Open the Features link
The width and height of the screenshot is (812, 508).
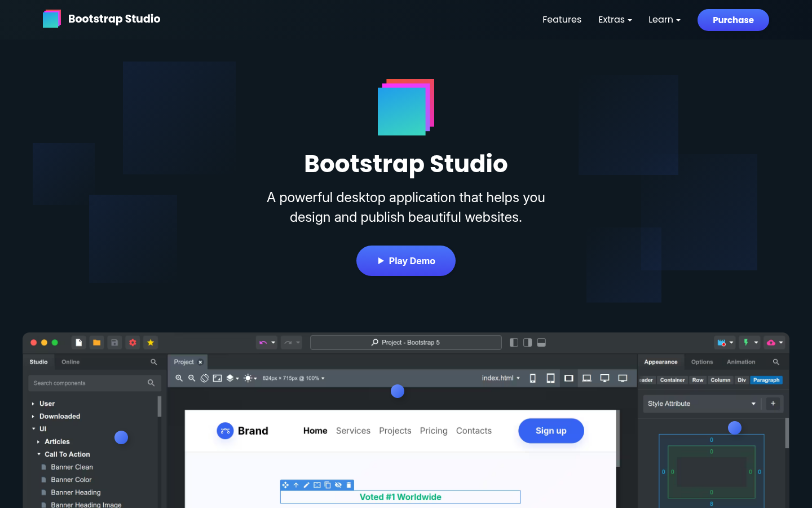[562, 20]
